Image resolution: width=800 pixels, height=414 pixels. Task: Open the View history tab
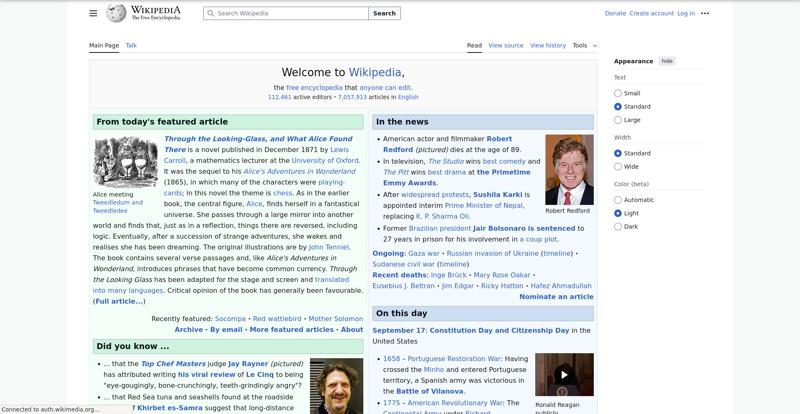[547, 45]
